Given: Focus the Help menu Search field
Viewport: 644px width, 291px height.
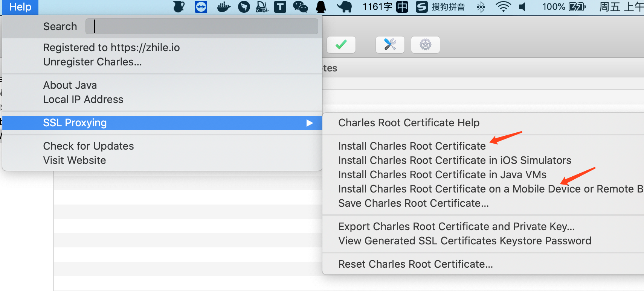Looking at the screenshot, I should [x=202, y=26].
